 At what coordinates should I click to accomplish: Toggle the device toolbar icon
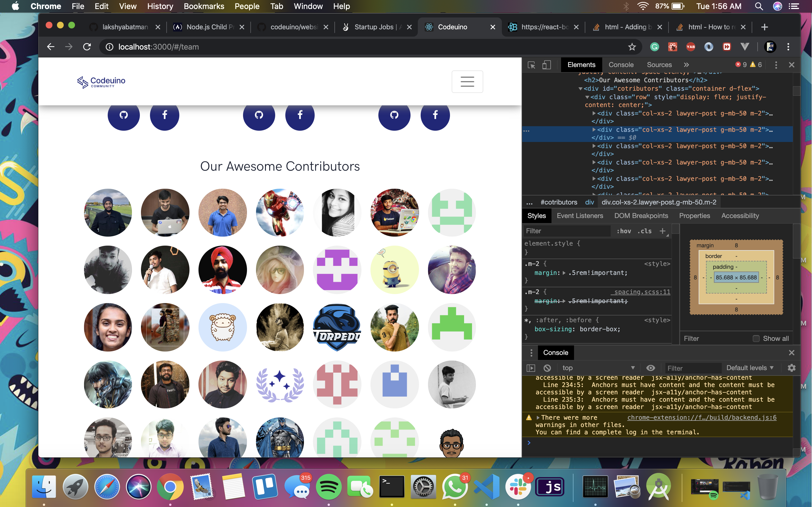pyautogui.click(x=547, y=65)
